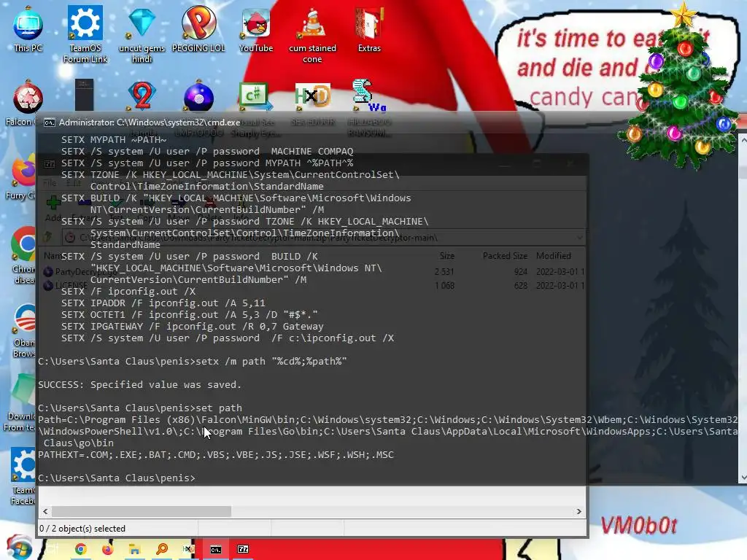Launch the Bejeweled 2 desktop icon
Image resolution: width=747 pixels, height=560 pixels.
pyautogui.click(x=142, y=97)
